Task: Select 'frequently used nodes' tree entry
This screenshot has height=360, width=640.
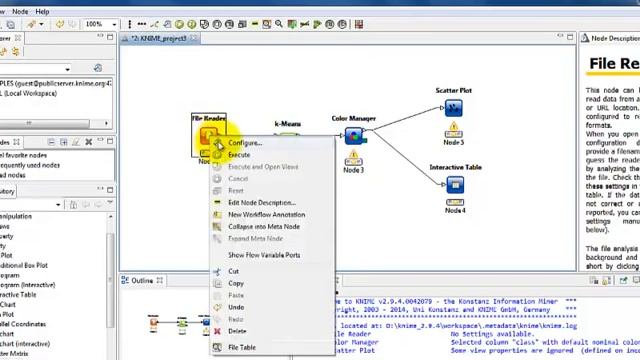Action: point(30,165)
